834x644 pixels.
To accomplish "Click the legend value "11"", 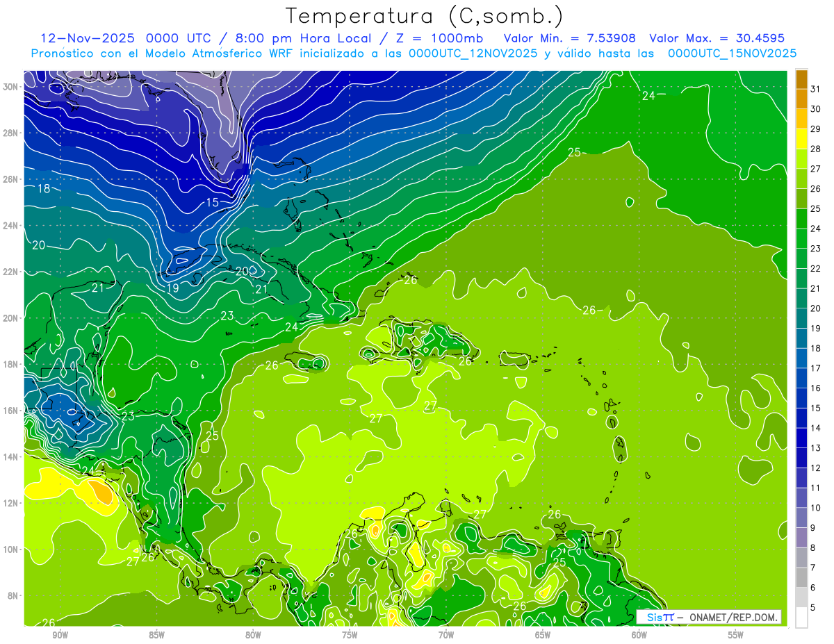I will [x=816, y=488].
